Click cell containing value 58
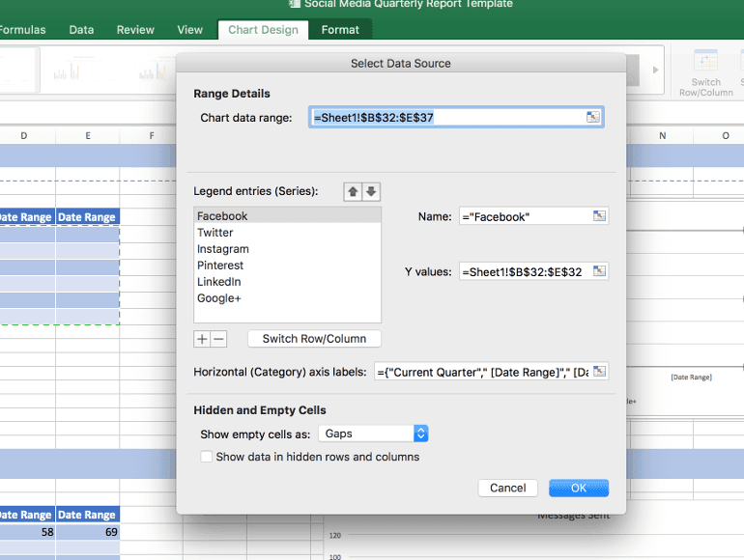Image resolution: width=744 pixels, height=560 pixels. 27,532
